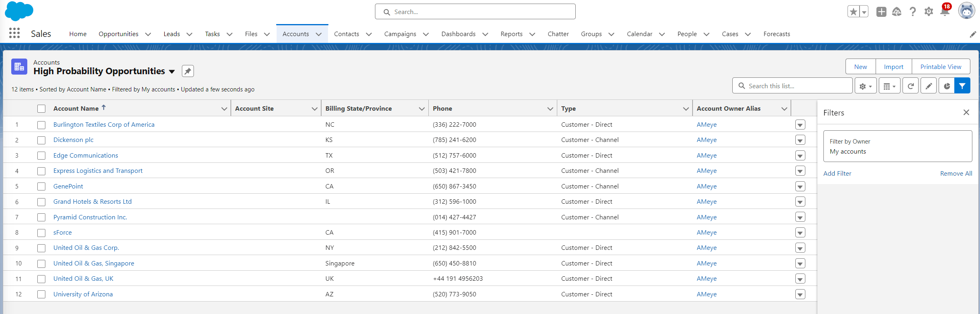This screenshot has height=314, width=980.
Task: Open Account Owner Alias column options
Action: coord(784,109)
